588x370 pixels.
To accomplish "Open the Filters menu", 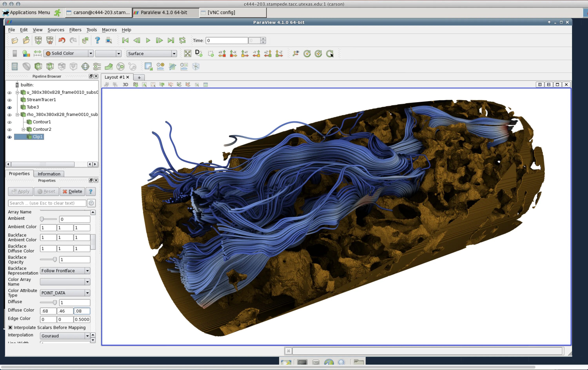I will 75,30.
